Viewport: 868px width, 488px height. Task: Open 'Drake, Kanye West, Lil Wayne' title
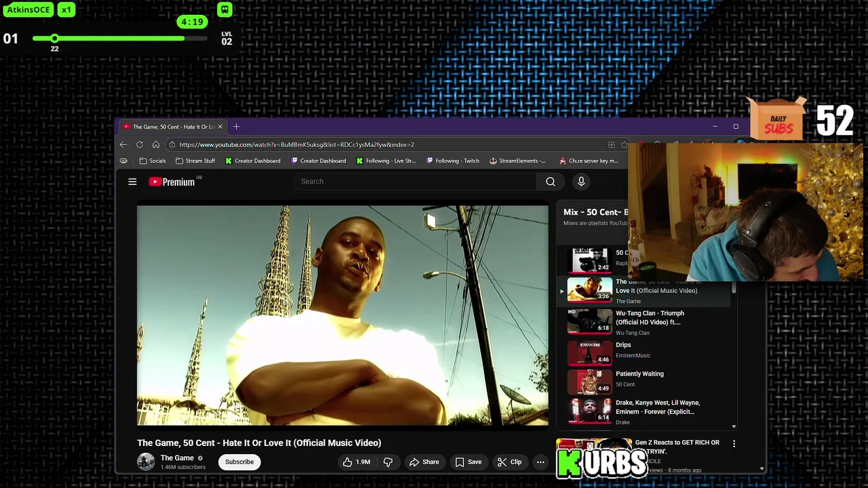658,407
